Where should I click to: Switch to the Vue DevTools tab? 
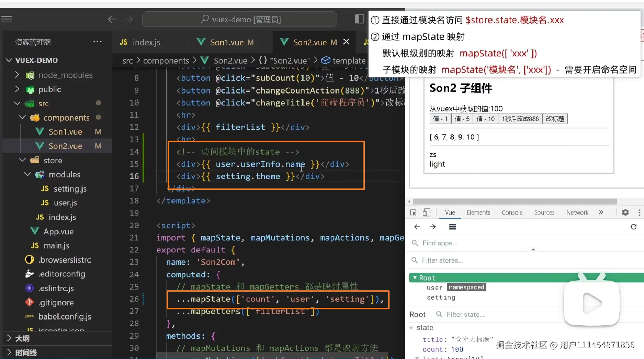(x=450, y=213)
